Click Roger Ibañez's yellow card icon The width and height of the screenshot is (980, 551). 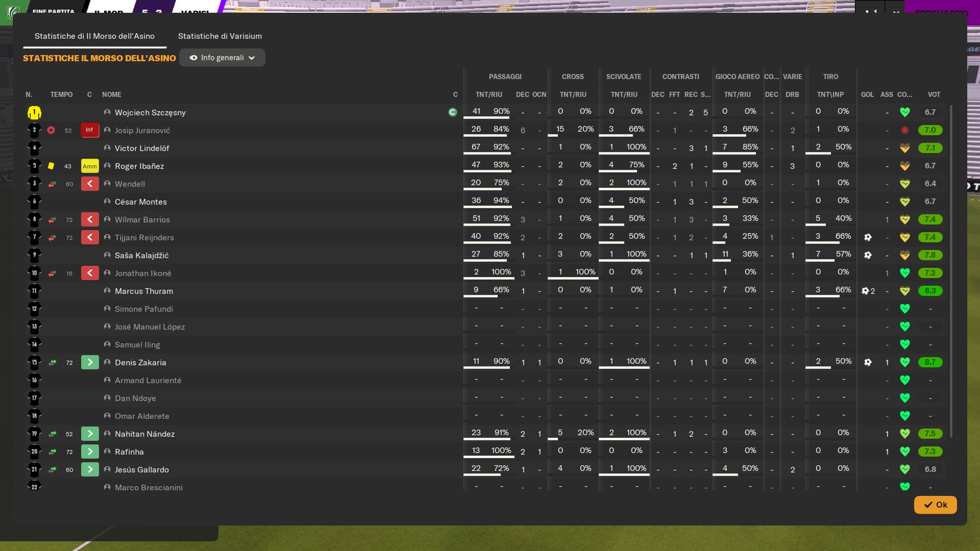pyautogui.click(x=51, y=166)
